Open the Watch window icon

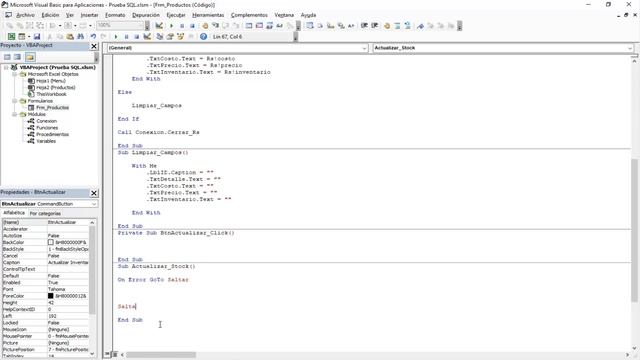269,26
